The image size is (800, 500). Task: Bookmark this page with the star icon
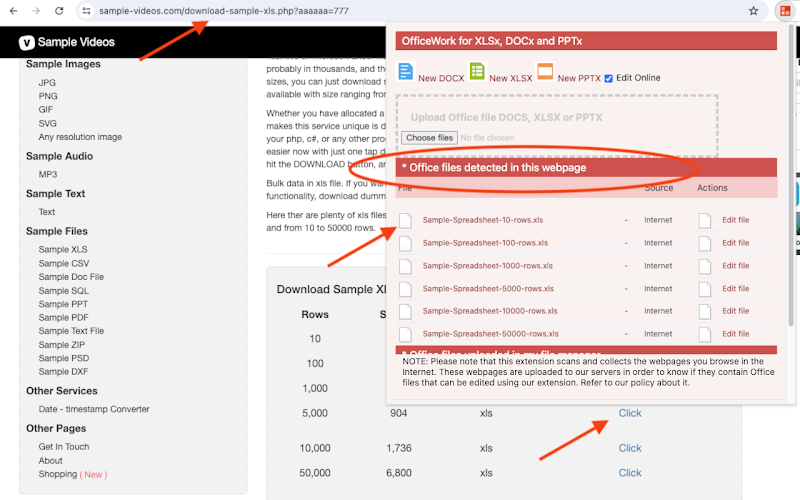click(753, 11)
